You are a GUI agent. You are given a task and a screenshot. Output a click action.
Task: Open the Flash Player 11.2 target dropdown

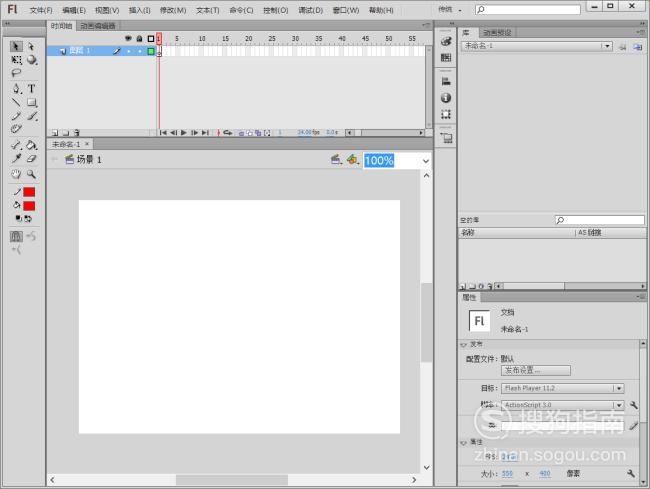tap(619, 388)
